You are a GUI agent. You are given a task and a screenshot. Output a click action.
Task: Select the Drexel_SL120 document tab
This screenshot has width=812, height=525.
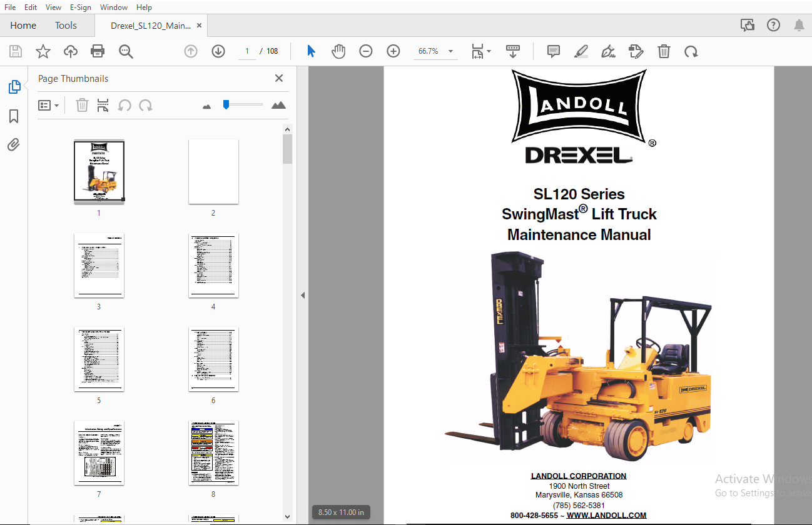151,26
